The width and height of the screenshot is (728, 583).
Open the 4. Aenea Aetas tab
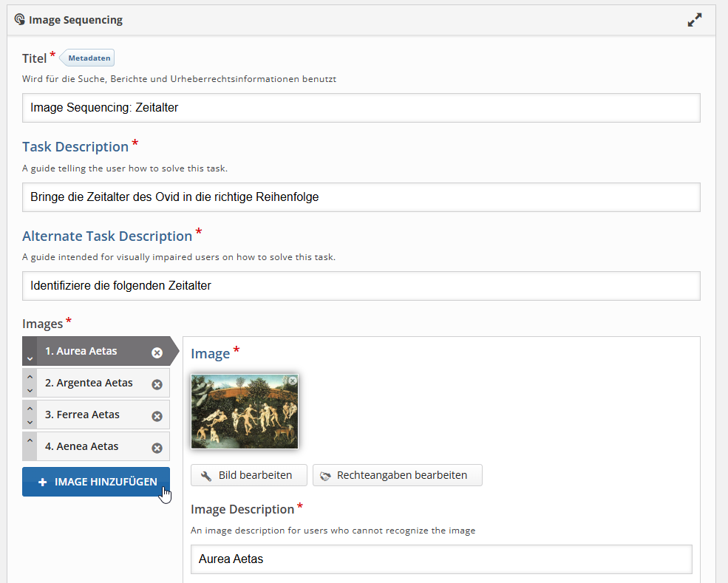pos(81,446)
